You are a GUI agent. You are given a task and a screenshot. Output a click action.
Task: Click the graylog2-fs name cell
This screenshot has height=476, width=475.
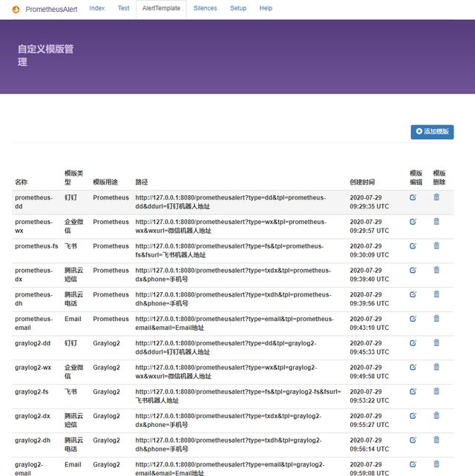(x=32, y=392)
